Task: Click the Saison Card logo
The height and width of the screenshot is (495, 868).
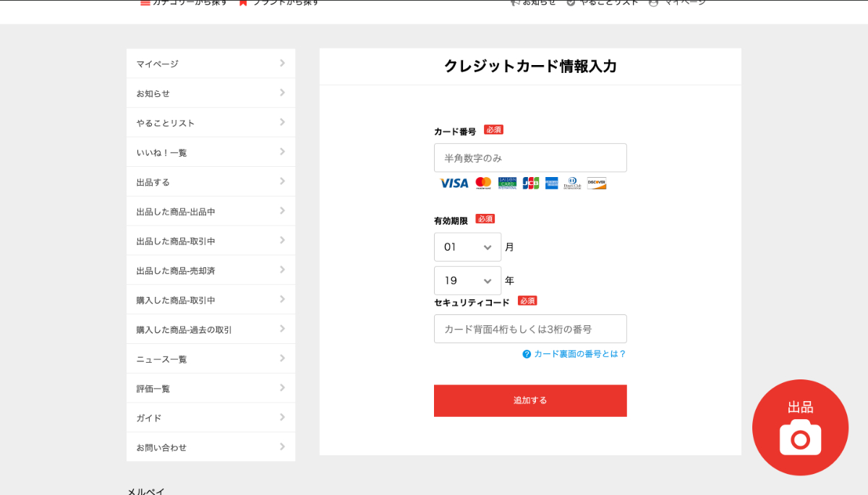Action: coord(507,184)
